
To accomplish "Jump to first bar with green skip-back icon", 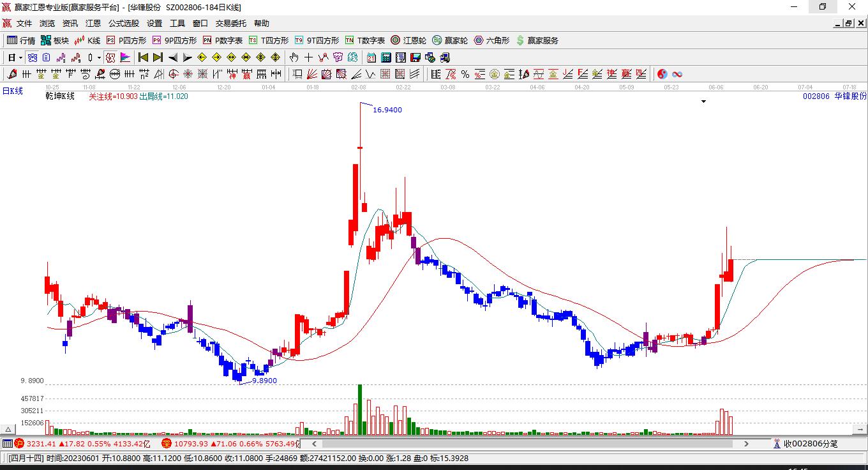I will (144, 57).
